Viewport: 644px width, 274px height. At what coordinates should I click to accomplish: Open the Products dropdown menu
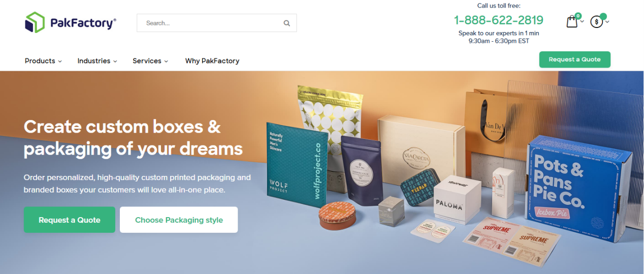(x=43, y=60)
